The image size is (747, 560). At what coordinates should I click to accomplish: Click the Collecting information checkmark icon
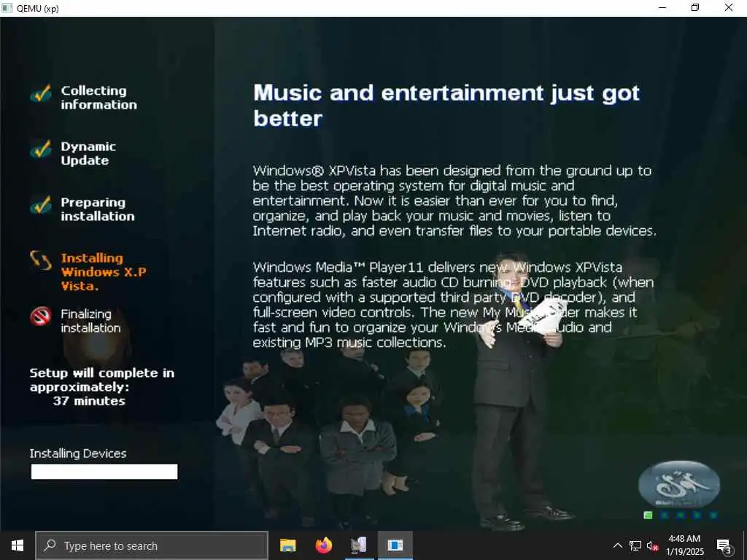coord(41,93)
